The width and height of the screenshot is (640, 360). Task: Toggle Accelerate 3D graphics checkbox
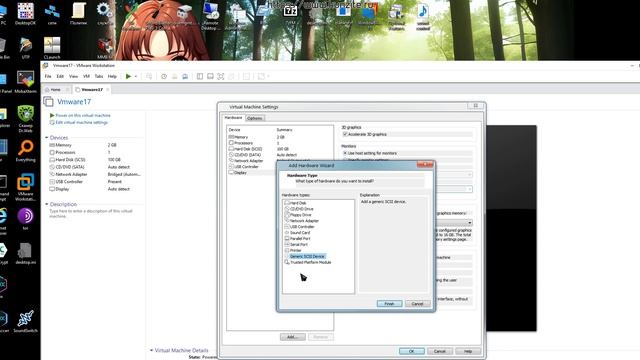(x=345, y=134)
